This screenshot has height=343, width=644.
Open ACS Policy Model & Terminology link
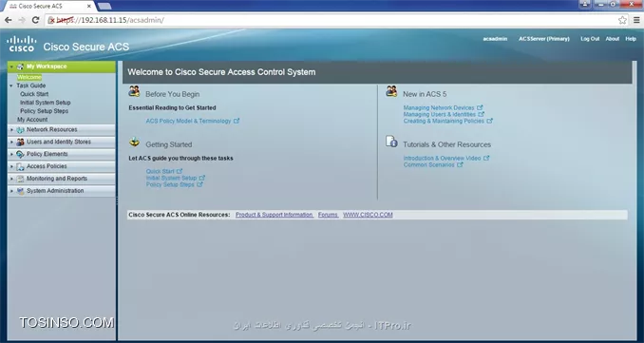point(188,122)
